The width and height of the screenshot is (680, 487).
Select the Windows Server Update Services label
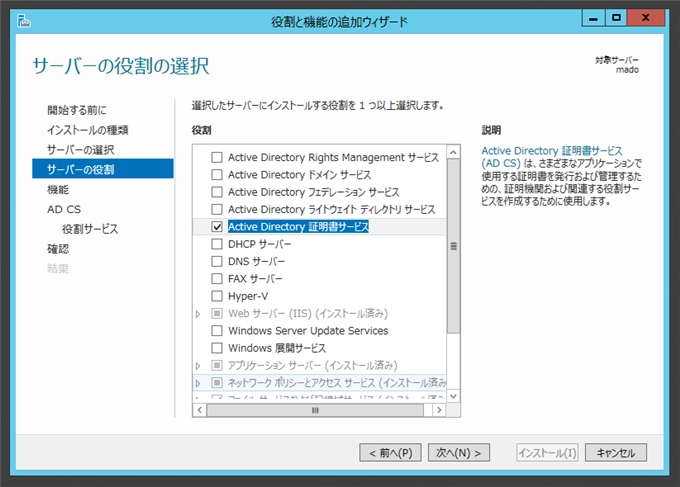(x=308, y=330)
